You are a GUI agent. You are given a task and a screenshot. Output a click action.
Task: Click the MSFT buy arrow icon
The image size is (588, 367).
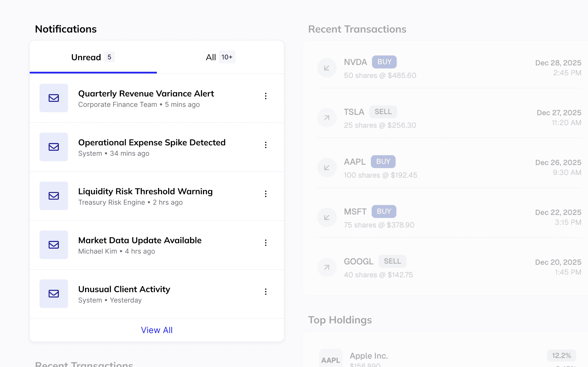pyautogui.click(x=327, y=217)
